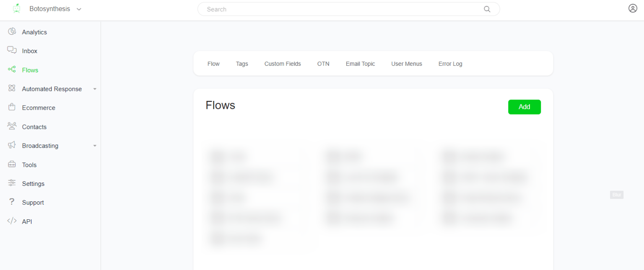Viewport: 644px width, 270px height.
Task: Expand the Botosynthesis workspace dropdown
Action: (x=79, y=8)
